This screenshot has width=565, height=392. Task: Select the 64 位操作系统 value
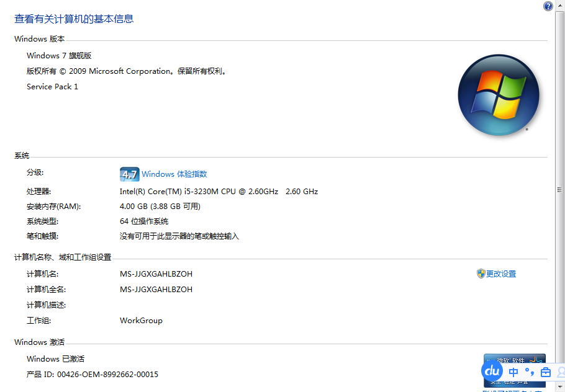click(144, 221)
